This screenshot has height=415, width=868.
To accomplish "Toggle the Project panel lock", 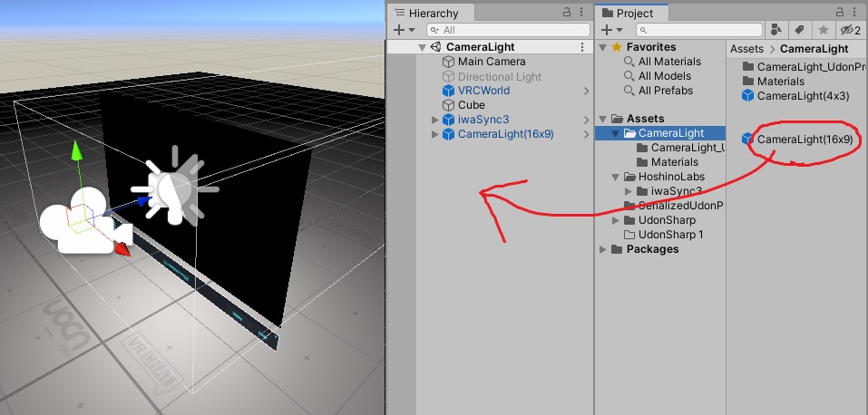I will pyautogui.click(x=842, y=12).
